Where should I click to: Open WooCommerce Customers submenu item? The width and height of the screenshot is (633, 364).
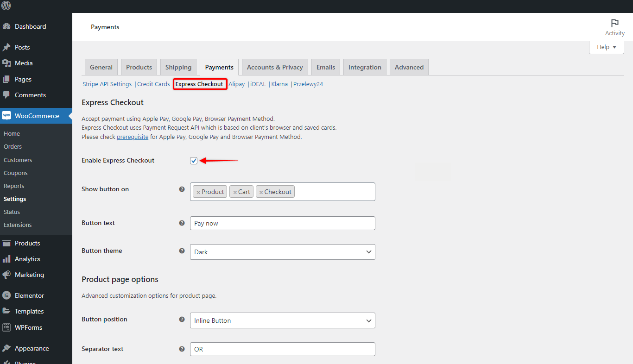(x=18, y=160)
